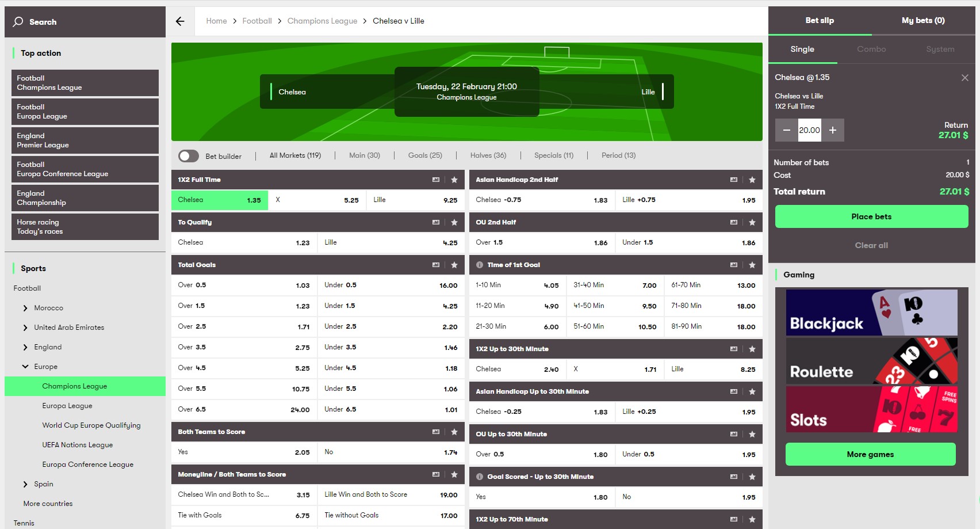Open More countries list

pos(48,504)
